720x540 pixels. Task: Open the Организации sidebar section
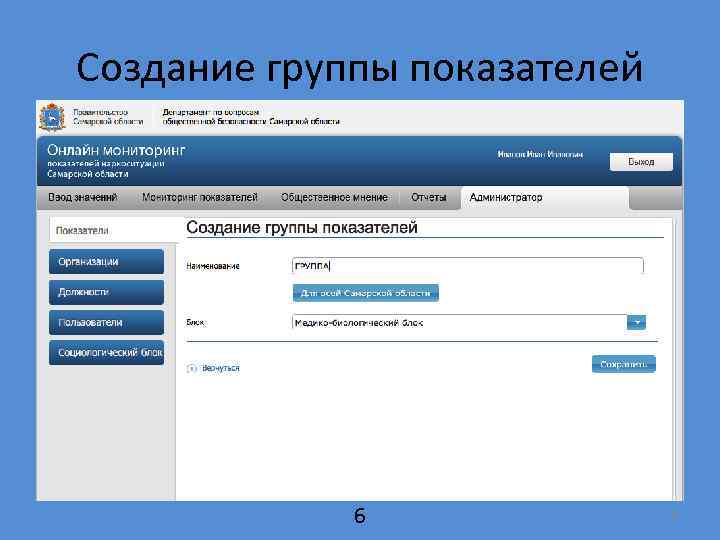click(107, 262)
